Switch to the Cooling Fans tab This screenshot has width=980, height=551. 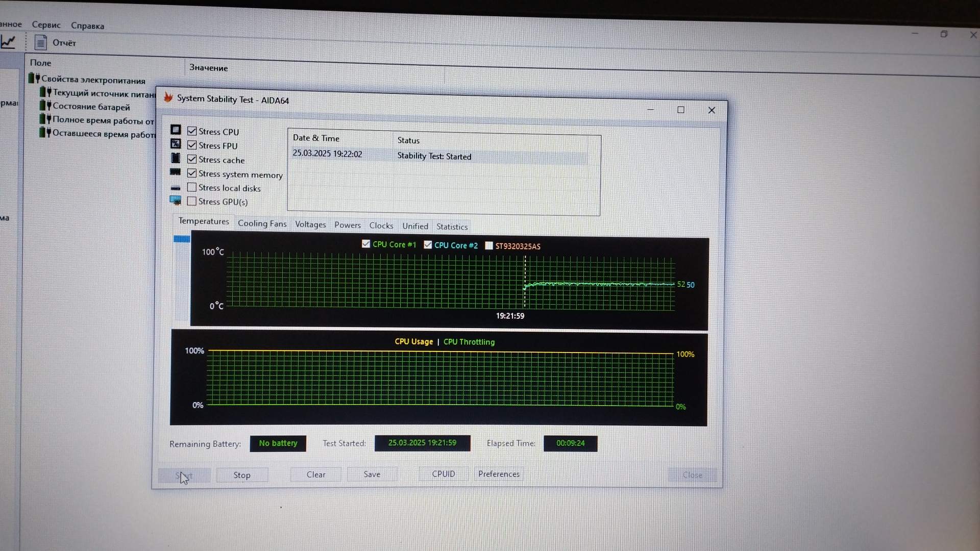(x=262, y=223)
